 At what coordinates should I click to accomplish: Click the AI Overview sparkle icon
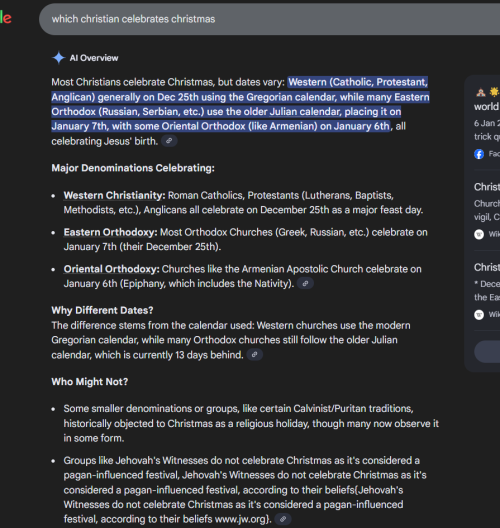(59, 58)
